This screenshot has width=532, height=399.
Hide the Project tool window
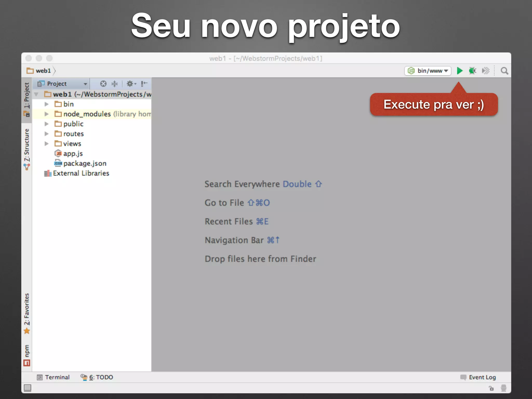[x=144, y=84]
